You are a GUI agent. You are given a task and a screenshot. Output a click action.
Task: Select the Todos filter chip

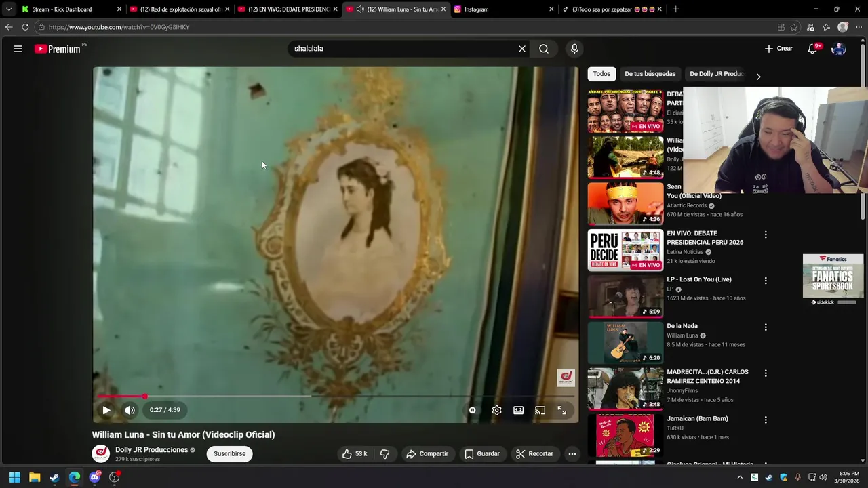pos(601,74)
